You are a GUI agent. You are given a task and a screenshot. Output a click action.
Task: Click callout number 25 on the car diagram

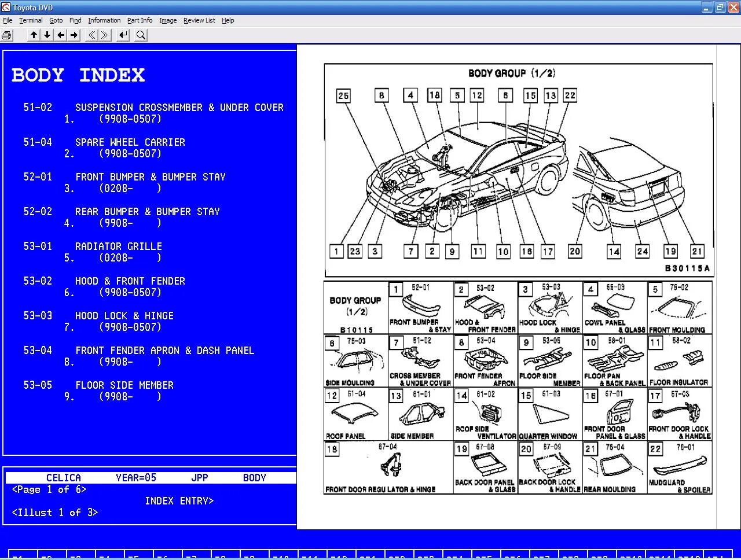pyautogui.click(x=343, y=95)
